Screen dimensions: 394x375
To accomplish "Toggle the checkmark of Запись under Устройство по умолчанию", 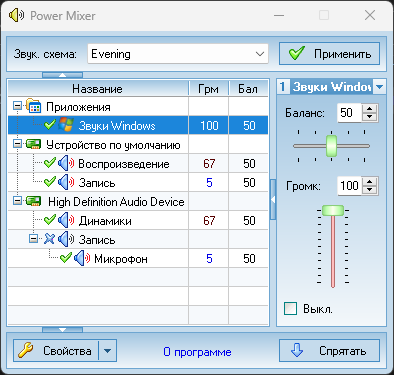I will [50, 182].
